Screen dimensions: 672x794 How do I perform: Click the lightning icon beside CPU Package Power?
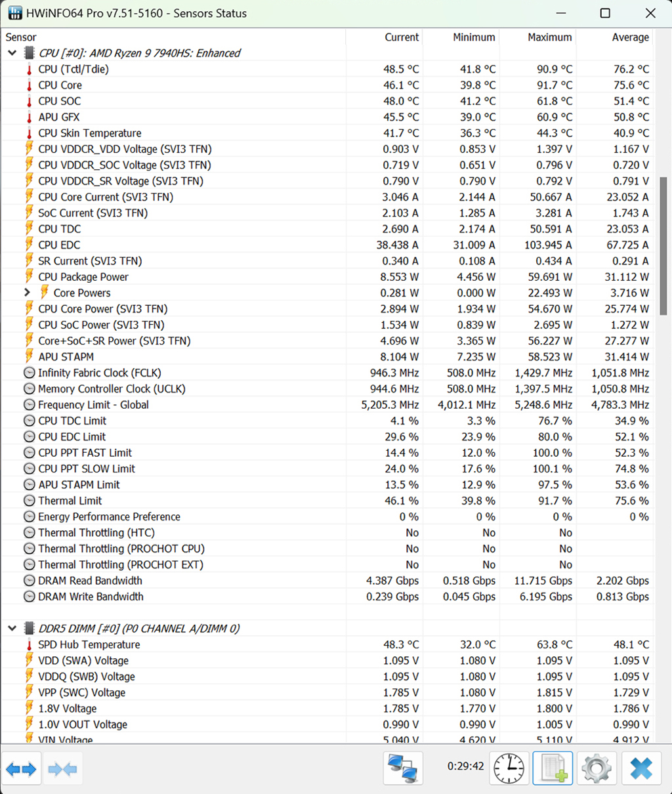click(29, 276)
